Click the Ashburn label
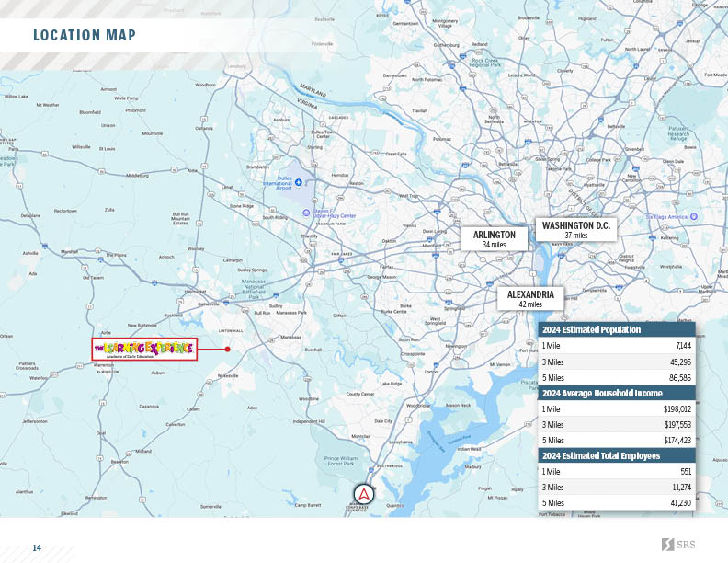This screenshot has height=563, width=728. [281, 120]
